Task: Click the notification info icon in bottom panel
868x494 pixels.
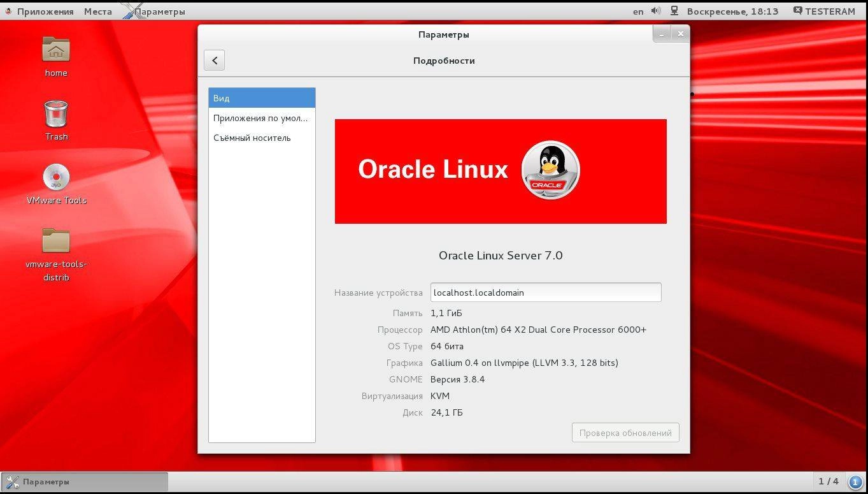Action: coord(855,481)
